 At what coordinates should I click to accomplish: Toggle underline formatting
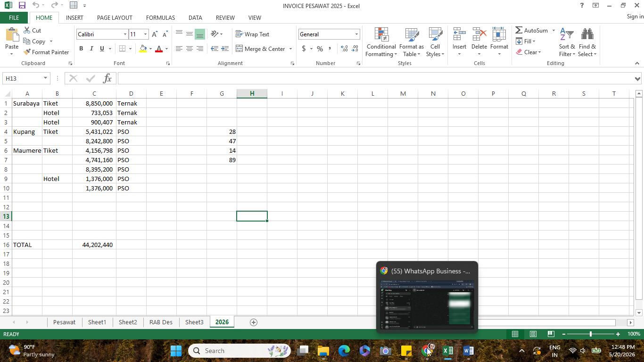pos(102,49)
